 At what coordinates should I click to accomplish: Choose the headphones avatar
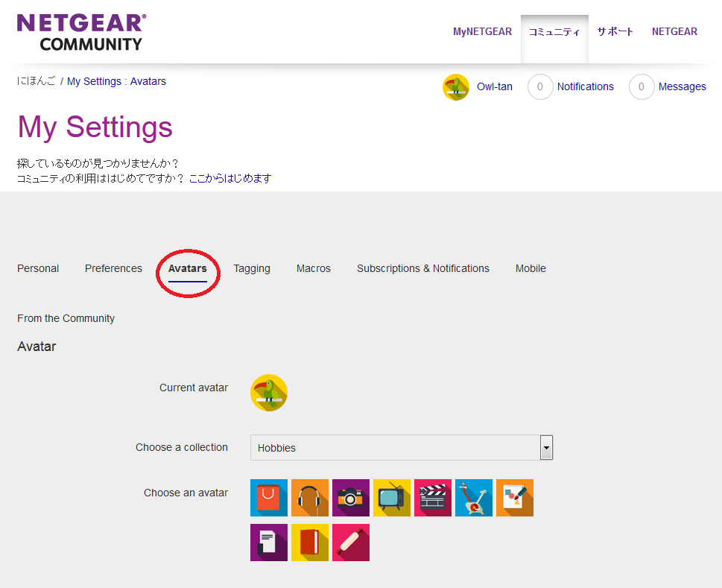point(310,498)
